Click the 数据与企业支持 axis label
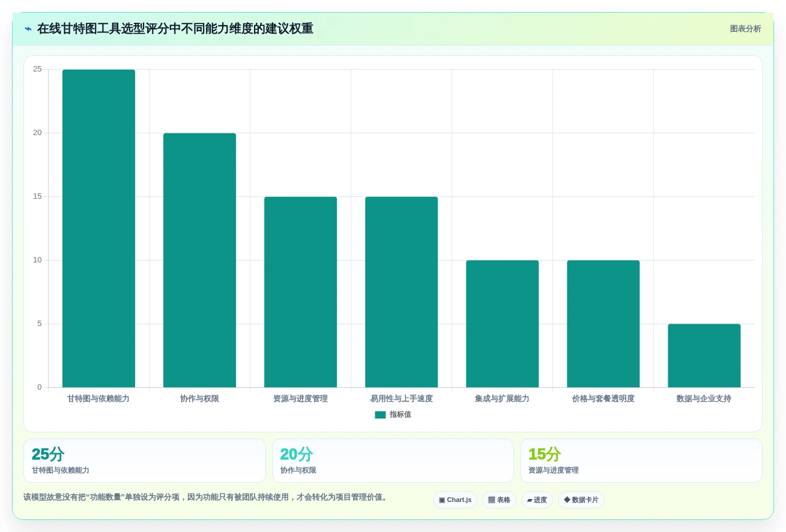Image resolution: width=786 pixels, height=532 pixels. click(x=704, y=399)
